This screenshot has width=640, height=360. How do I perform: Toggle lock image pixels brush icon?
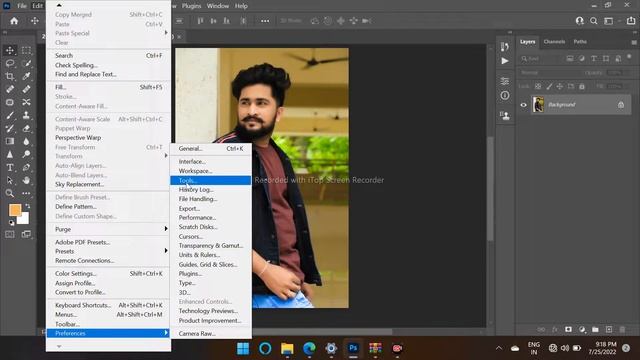(549, 86)
